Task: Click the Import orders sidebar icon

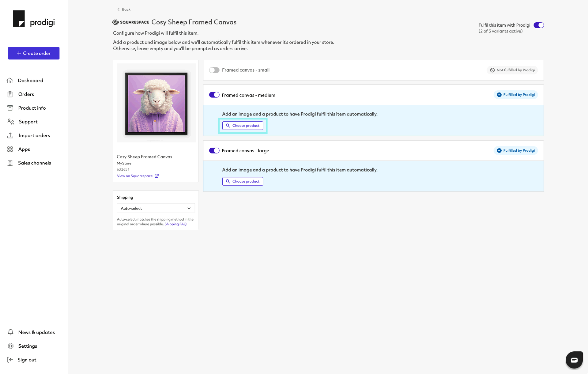Action: click(11, 135)
